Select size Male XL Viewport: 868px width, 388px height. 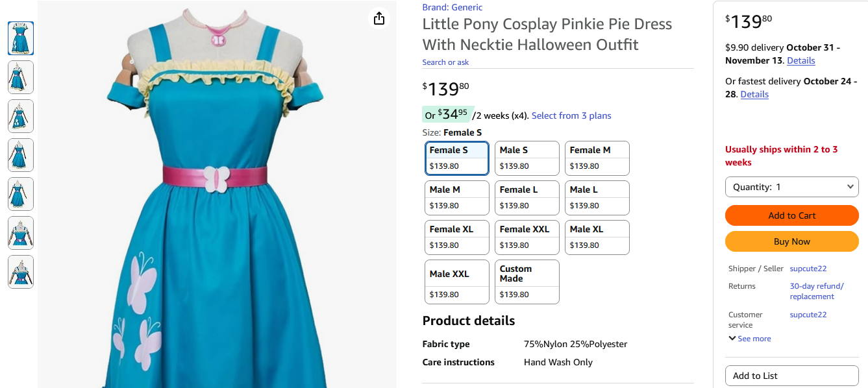pos(597,237)
